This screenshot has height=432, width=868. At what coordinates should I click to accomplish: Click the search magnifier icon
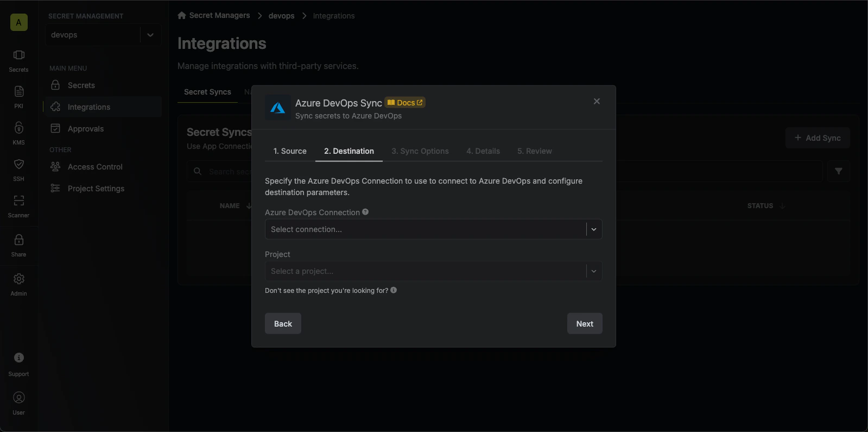tap(198, 171)
